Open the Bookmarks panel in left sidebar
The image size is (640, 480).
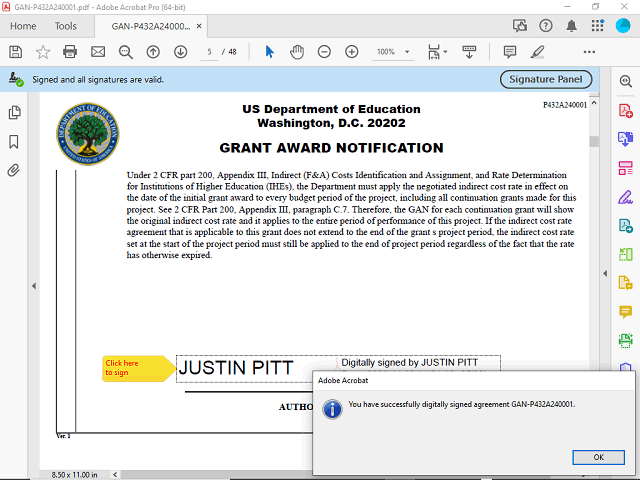(15, 141)
